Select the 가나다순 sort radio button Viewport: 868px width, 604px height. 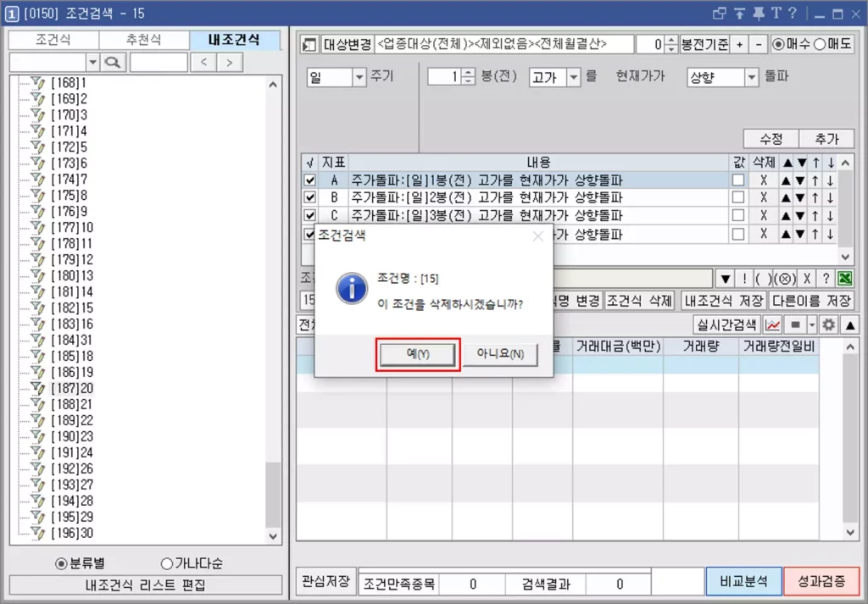click(x=167, y=563)
